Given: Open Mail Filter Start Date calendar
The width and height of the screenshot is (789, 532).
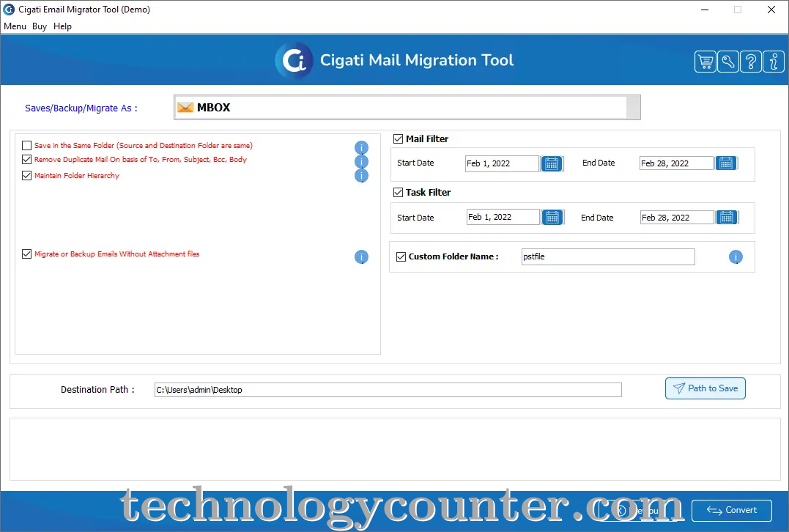Looking at the screenshot, I should (x=552, y=163).
